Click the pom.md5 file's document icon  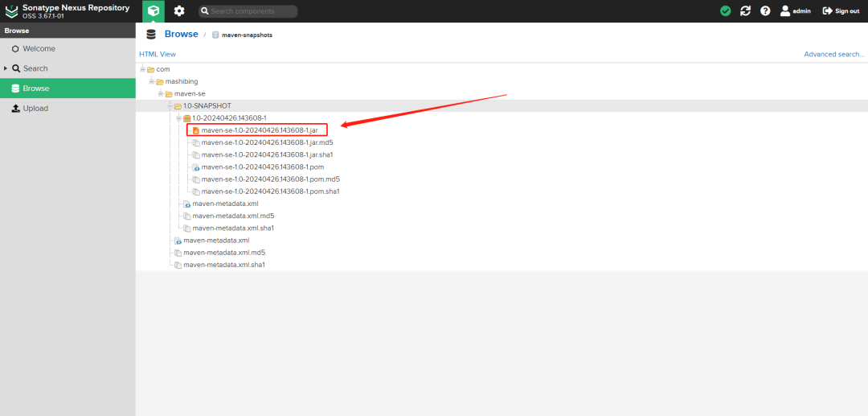pyautogui.click(x=196, y=179)
